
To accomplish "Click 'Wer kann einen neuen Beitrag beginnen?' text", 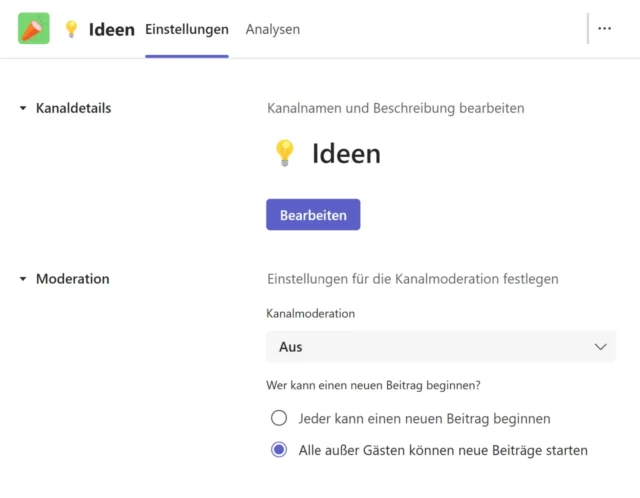I will [373, 385].
